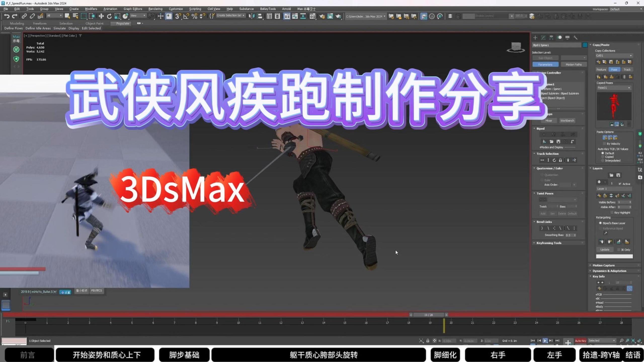Open the All selection filter dropdown
The height and width of the screenshot is (362, 644).
click(x=54, y=16)
